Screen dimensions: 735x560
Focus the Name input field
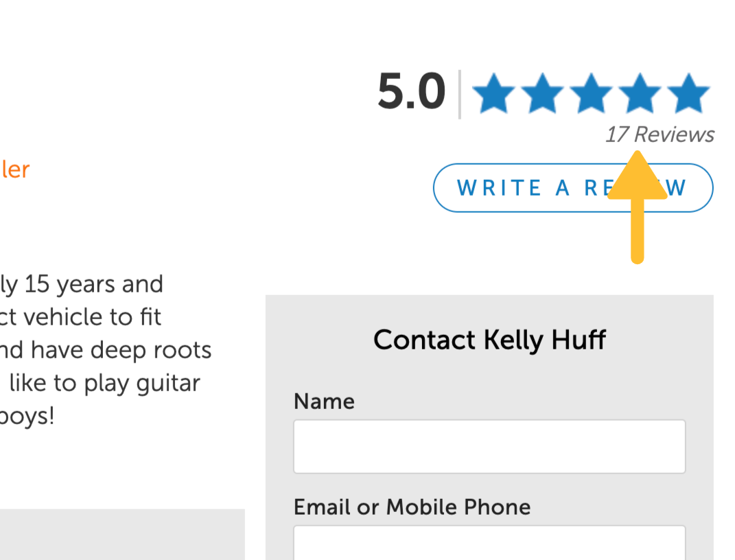click(489, 447)
